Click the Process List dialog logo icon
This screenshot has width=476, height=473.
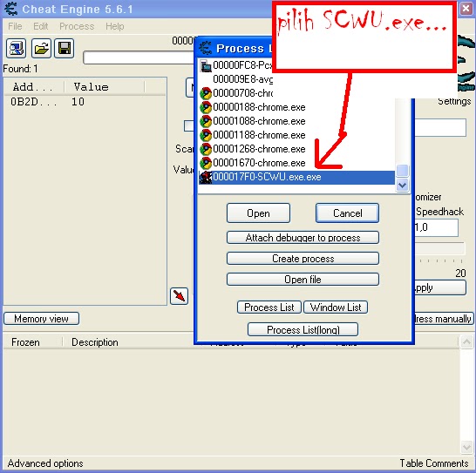click(206, 48)
